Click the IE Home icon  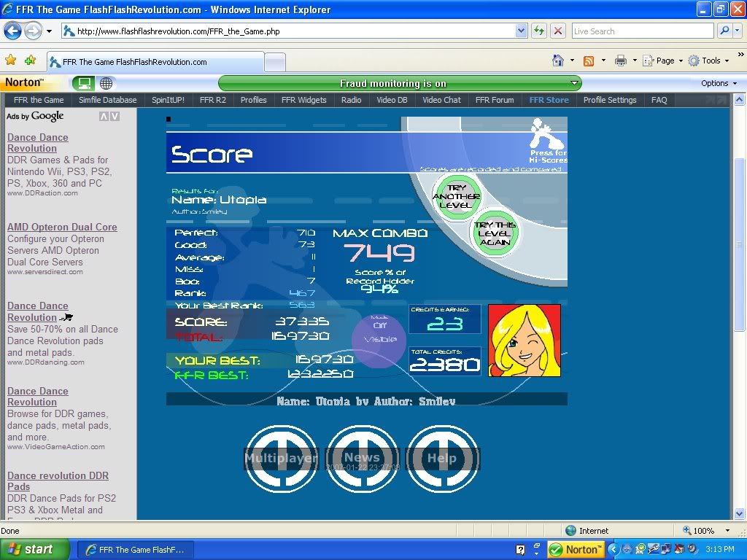[x=558, y=61]
